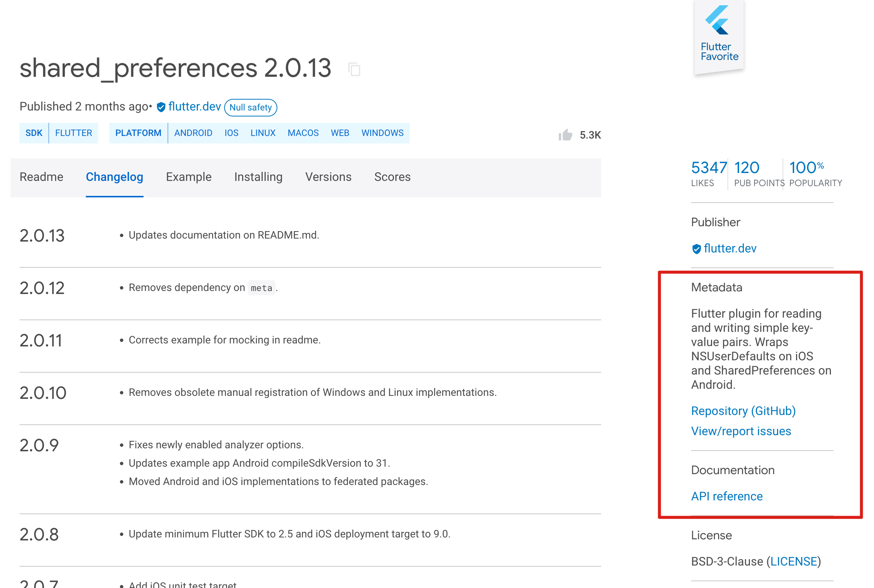Click the 'Published 2 months ago' text
Screen dimensions: 874x588
tap(84, 106)
